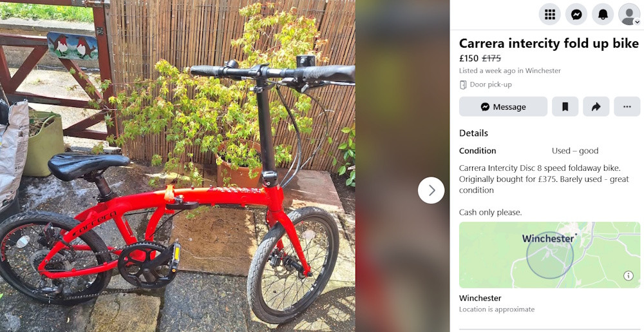Open the Facebook apps menu grid icon
Screen dimensions: 644x332
pos(549,14)
